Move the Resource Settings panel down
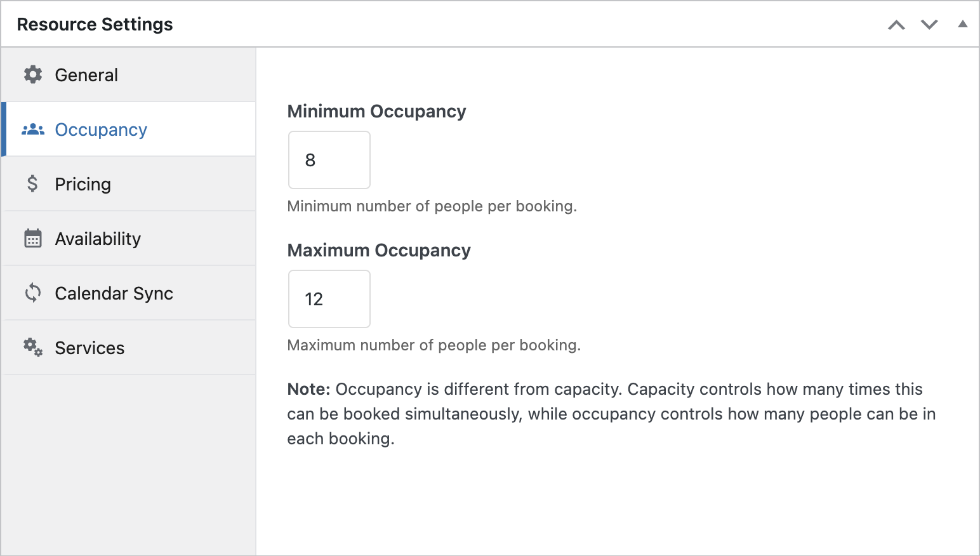This screenshot has width=980, height=556. click(929, 25)
